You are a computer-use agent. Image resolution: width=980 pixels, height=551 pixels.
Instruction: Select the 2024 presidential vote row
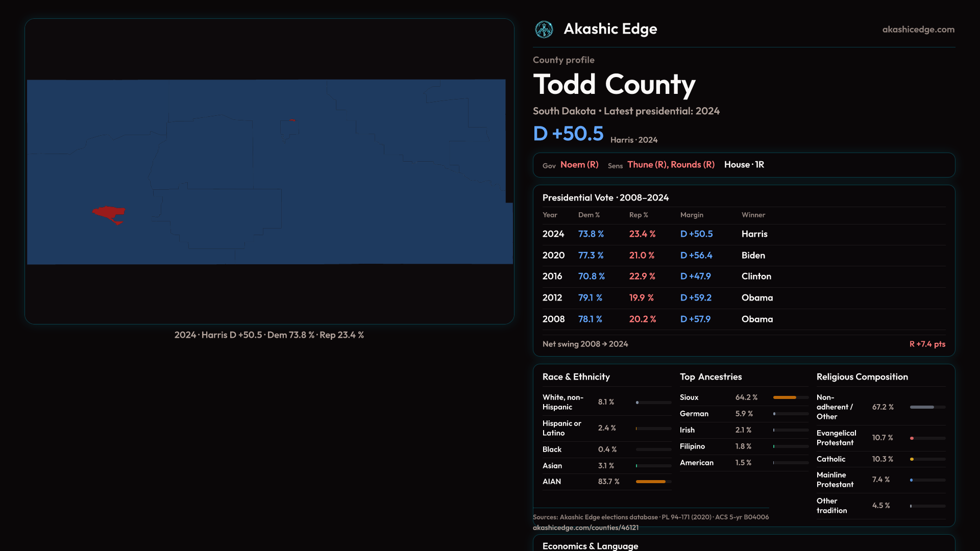(x=743, y=234)
